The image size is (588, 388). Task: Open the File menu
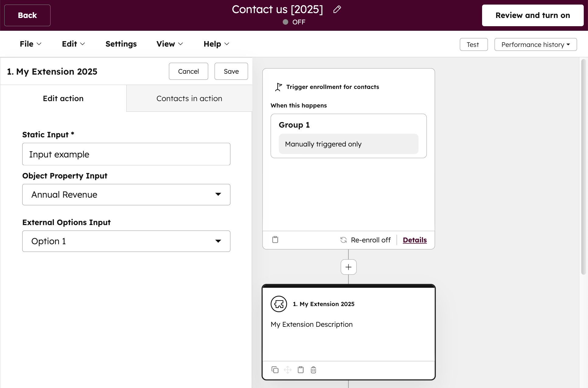(x=30, y=44)
